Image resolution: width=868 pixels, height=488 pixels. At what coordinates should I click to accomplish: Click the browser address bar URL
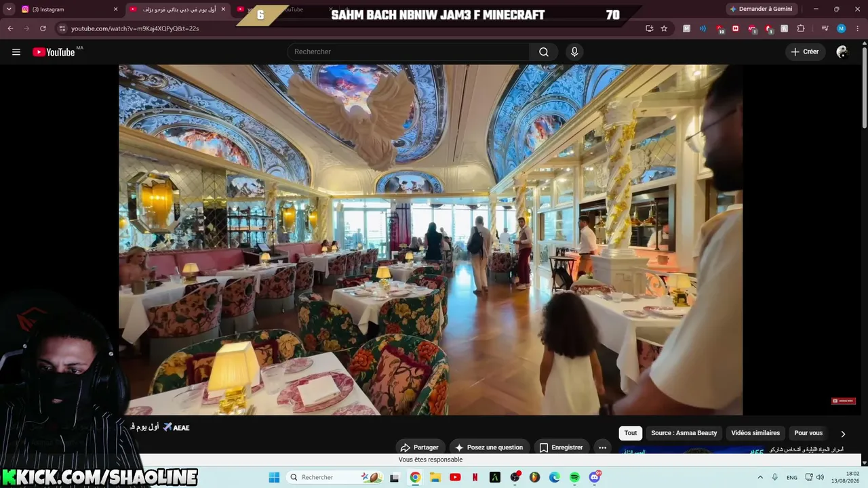pos(135,28)
